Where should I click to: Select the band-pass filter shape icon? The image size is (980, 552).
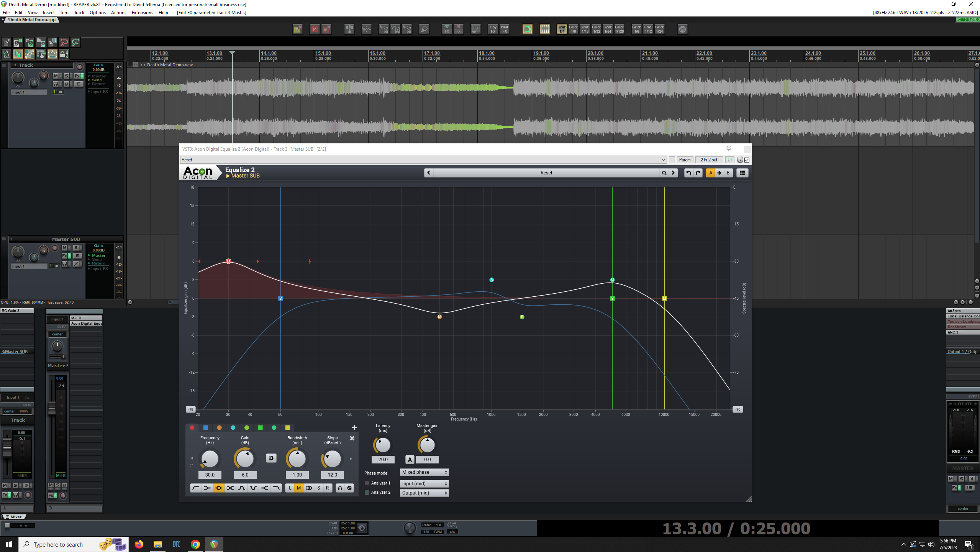point(242,488)
